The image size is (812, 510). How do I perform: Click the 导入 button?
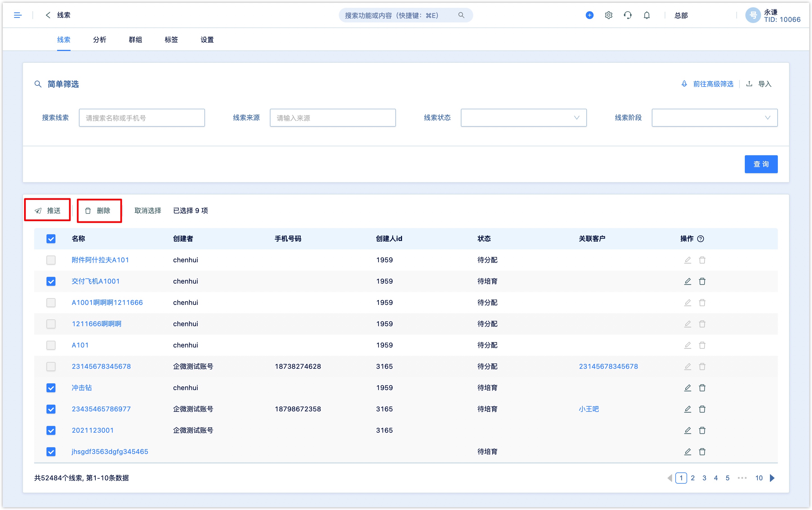point(759,84)
